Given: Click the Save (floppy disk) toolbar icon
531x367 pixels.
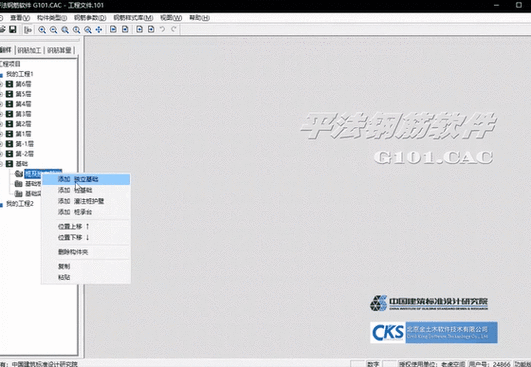Looking at the screenshot, I should (x=13, y=29).
